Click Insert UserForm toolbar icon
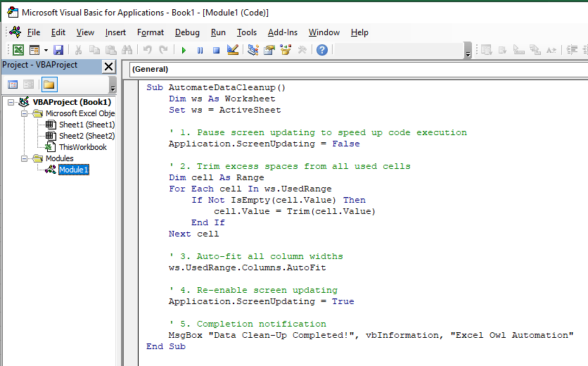This screenshot has height=366, width=588. (34, 50)
